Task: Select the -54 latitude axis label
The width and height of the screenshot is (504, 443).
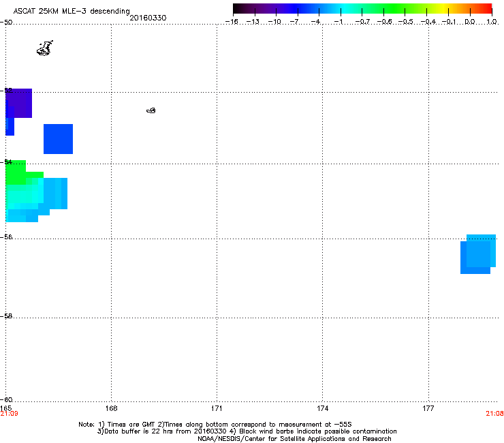Action: coord(6,162)
